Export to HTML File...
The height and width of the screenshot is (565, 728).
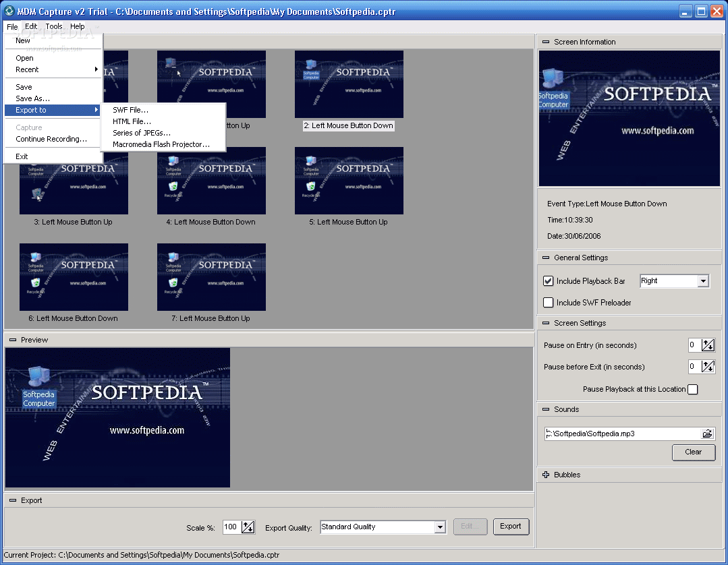163,121
